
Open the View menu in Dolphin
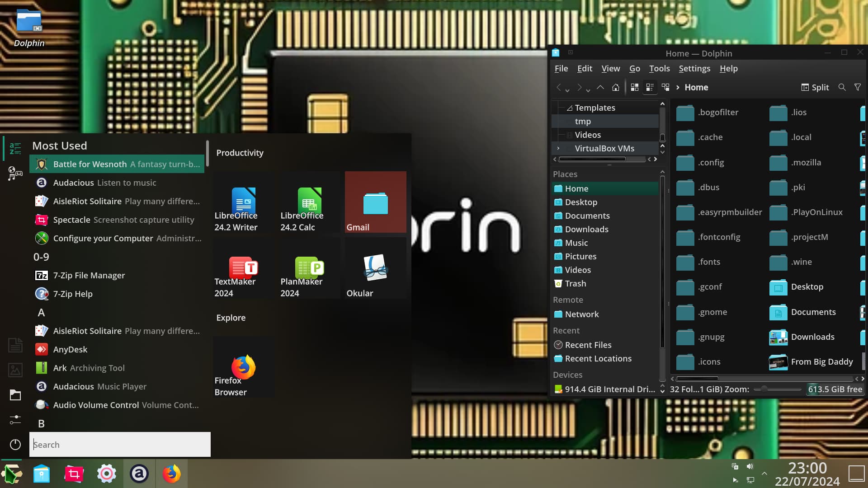pos(610,68)
